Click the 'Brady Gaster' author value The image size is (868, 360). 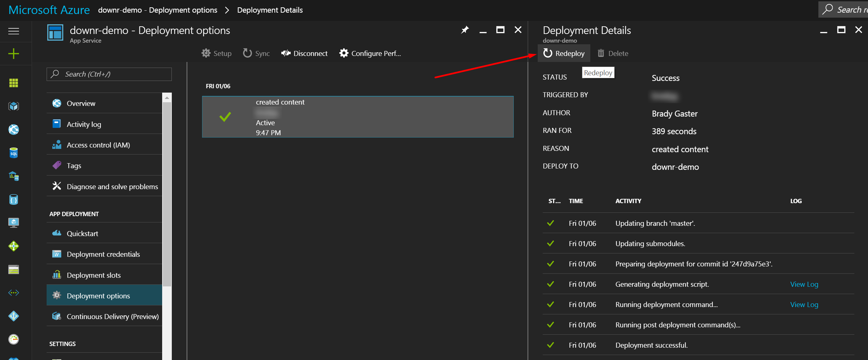[x=675, y=114]
